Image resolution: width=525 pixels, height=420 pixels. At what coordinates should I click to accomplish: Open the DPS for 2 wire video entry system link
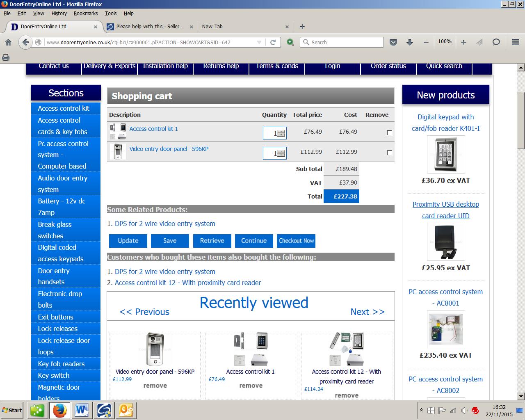165,224
